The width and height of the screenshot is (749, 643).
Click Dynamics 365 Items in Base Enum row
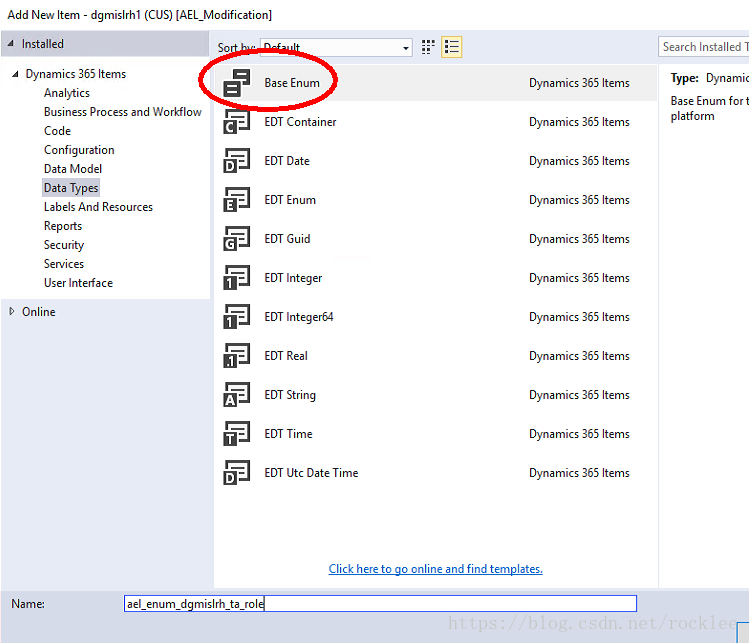[x=579, y=83]
